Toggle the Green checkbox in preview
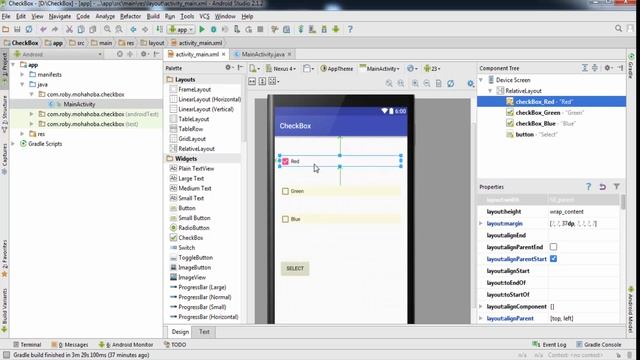Image resolution: width=640 pixels, height=360 pixels. tap(285, 191)
